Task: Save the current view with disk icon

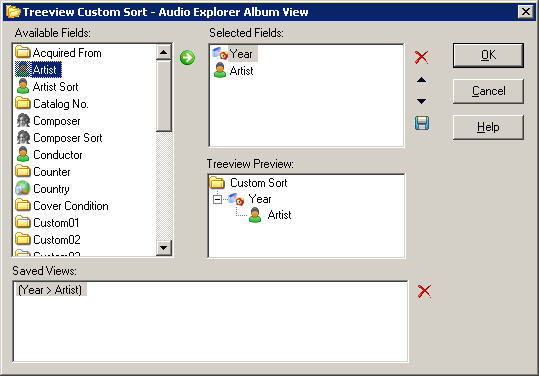Action: [x=422, y=123]
